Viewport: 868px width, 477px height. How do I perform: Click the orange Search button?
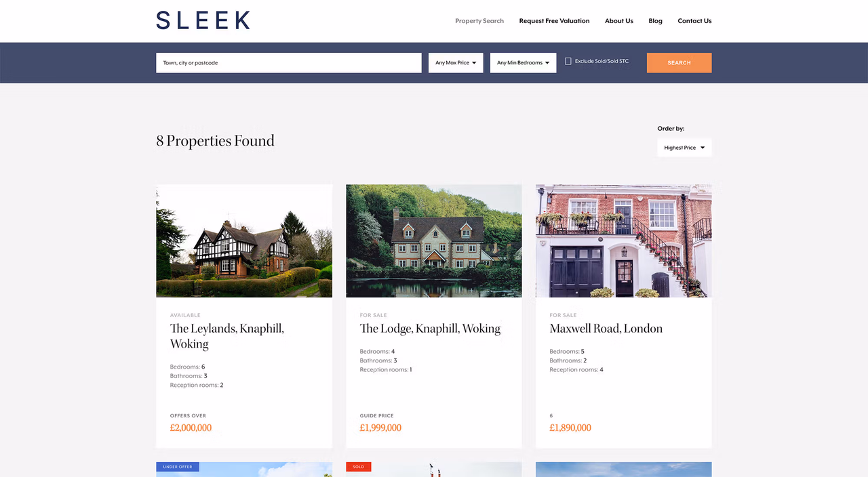679,63
